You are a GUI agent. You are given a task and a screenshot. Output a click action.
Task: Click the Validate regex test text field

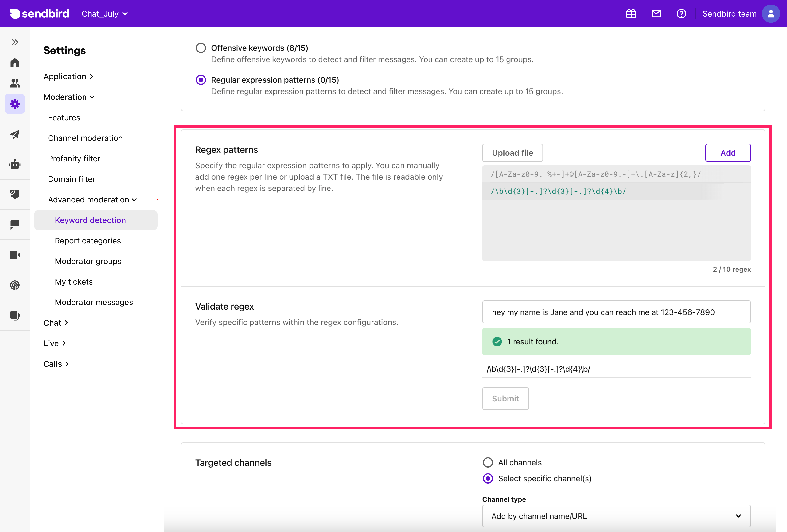(616, 312)
